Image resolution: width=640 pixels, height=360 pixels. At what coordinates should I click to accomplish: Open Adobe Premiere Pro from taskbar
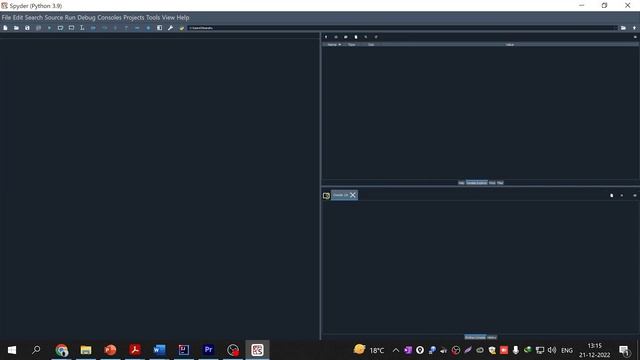pyautogui.click(x=208, y=350)
